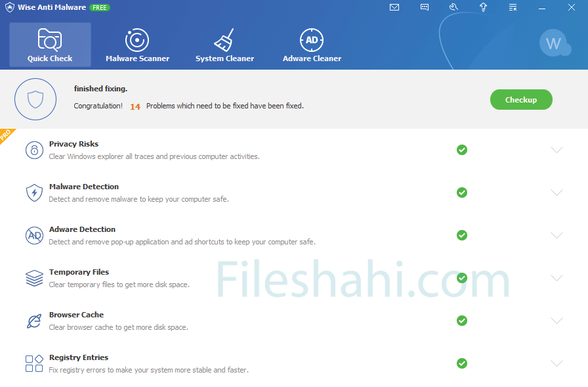Image resolution: width=588 pixels, height=387 pixels.
Task: Select the Registry Entries title
Action: coord(78,357)
